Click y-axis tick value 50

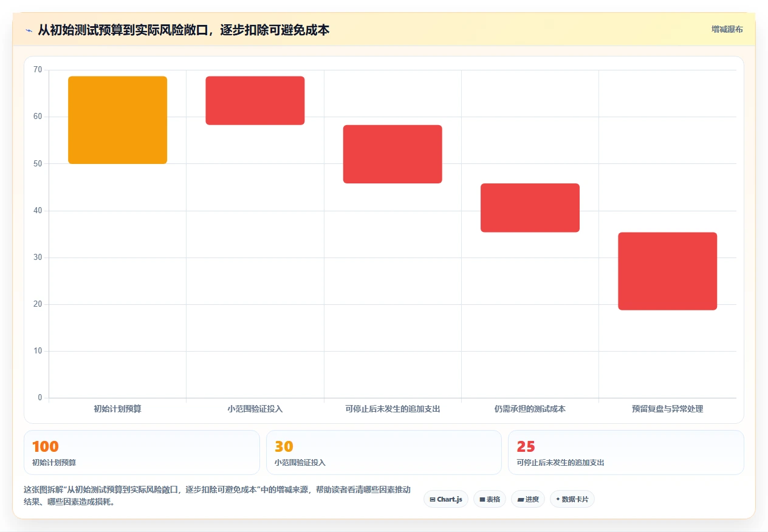[x=38, y=163]
